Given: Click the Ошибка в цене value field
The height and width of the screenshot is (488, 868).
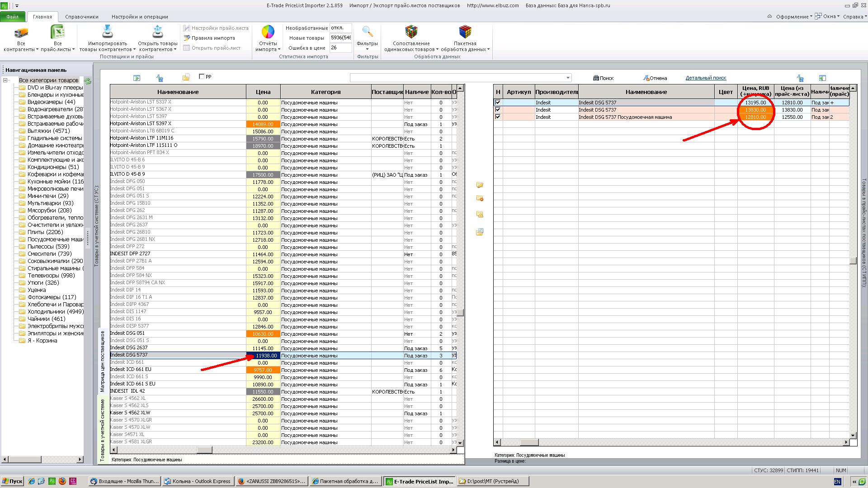Looking at the screenshot, I should 340,47.
